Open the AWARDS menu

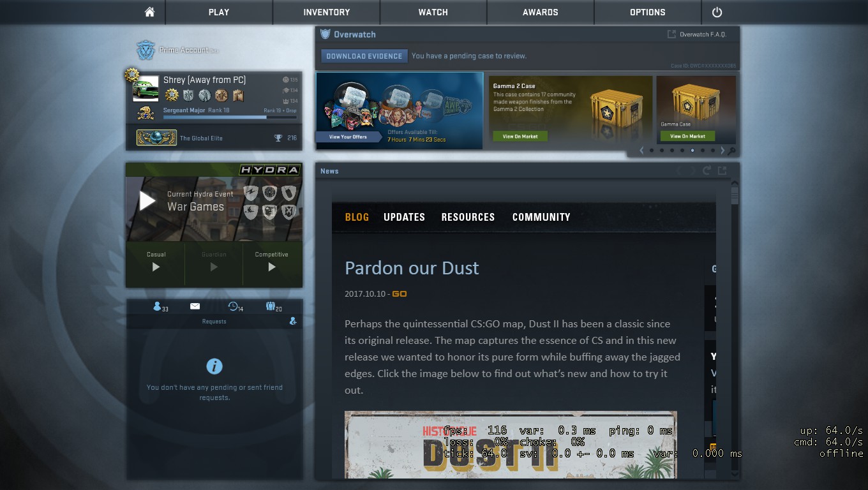541,12
